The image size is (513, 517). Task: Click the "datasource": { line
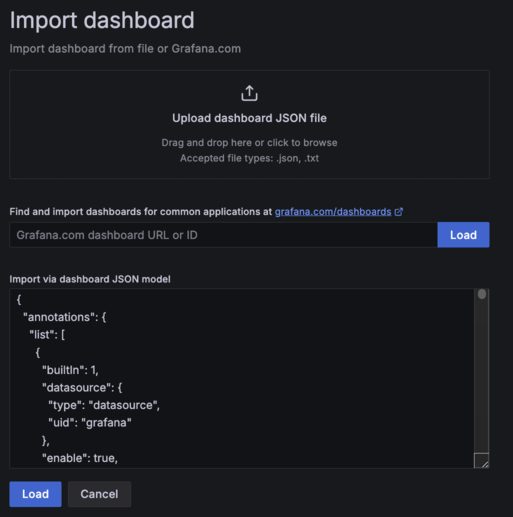tap(82, 388)
